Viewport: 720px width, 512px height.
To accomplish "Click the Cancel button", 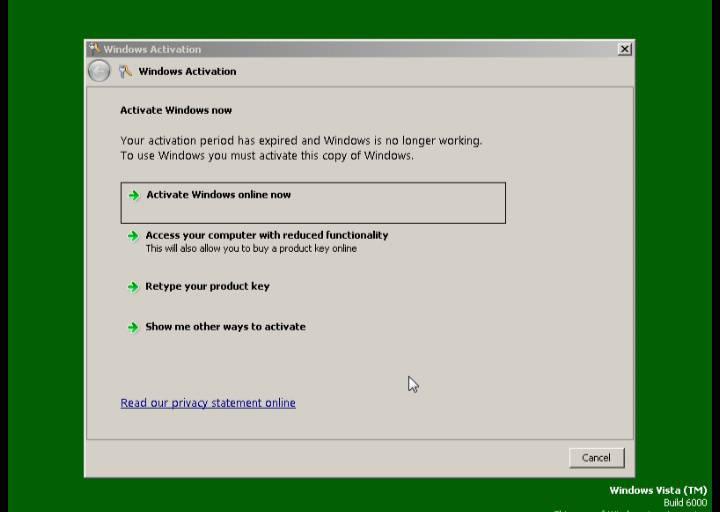I will point(596,458).
